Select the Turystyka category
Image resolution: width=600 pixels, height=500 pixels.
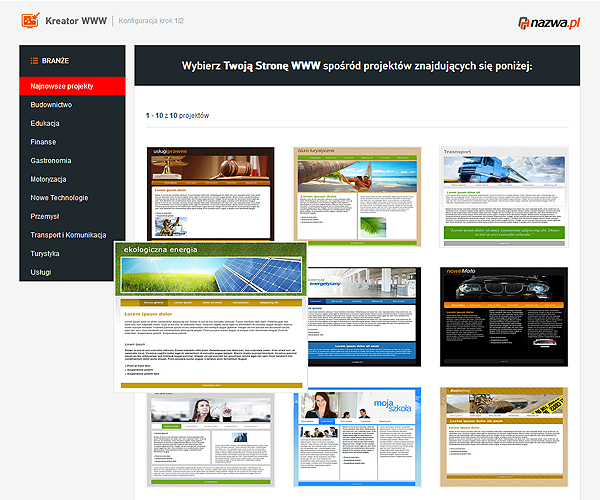click(x=45, y=254)
